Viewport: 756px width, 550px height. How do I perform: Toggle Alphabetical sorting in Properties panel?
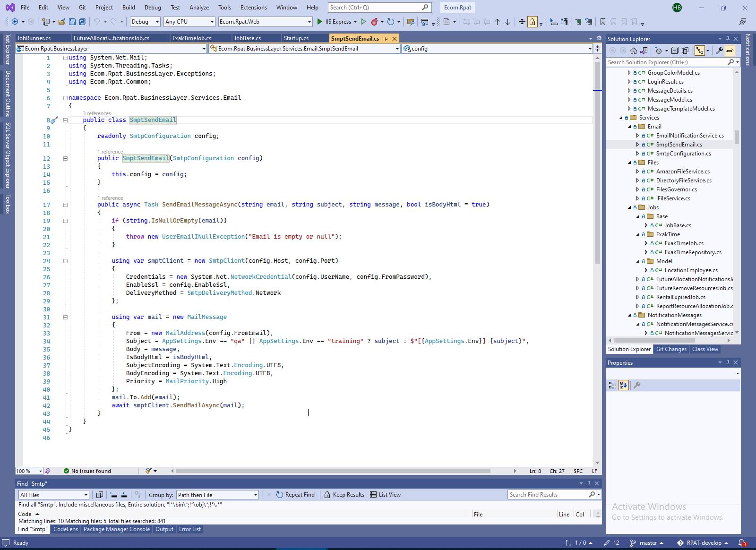pyautogui.click(x=623, y=385)
